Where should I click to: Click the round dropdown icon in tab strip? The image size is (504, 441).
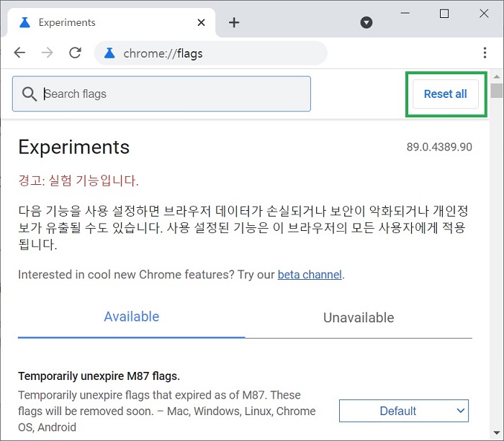click(366, 22)
